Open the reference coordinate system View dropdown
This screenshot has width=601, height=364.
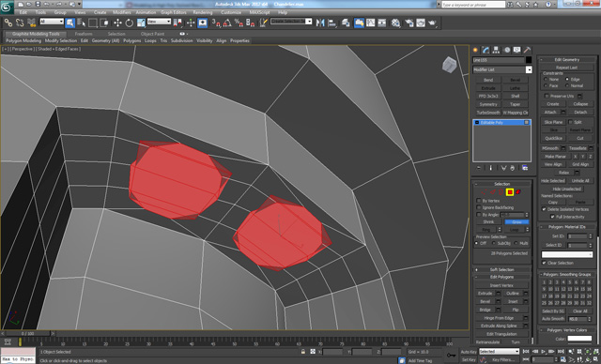159,22
